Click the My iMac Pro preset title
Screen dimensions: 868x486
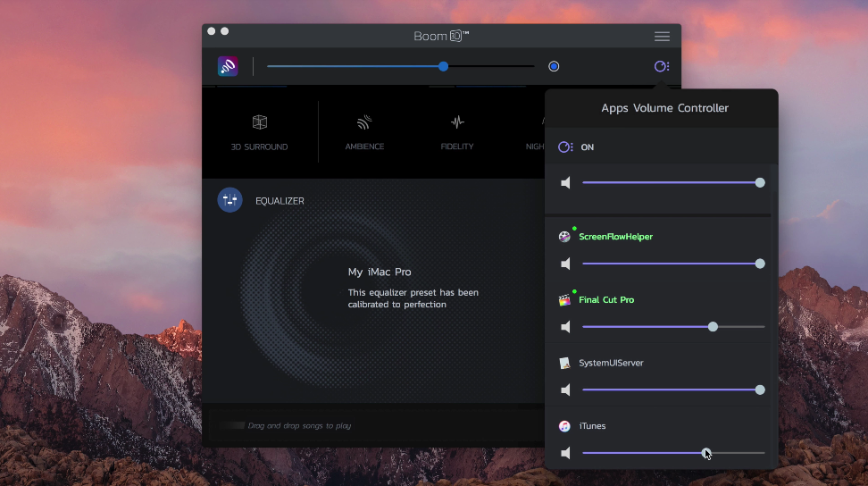point(380,272)
